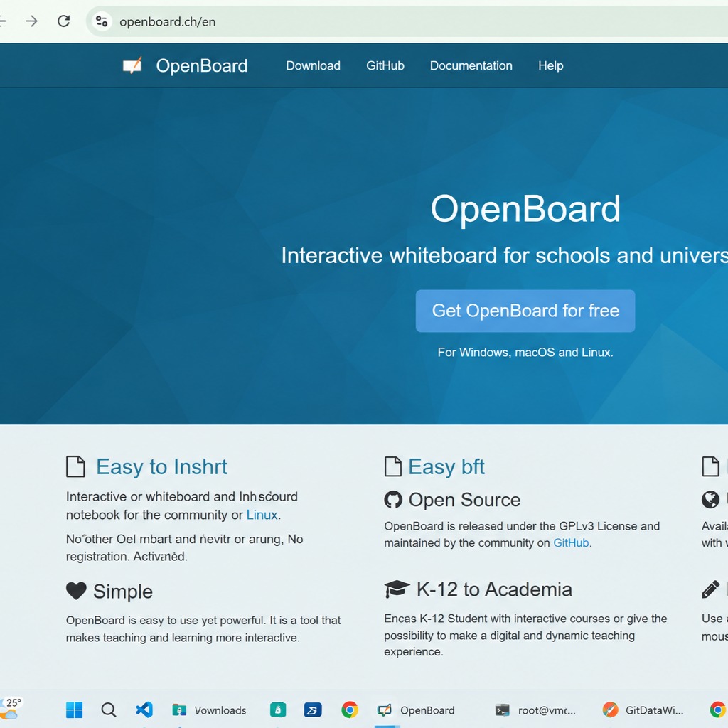Open the GitHub navigation item
728x728 pixels.
(x=385, y=65)
